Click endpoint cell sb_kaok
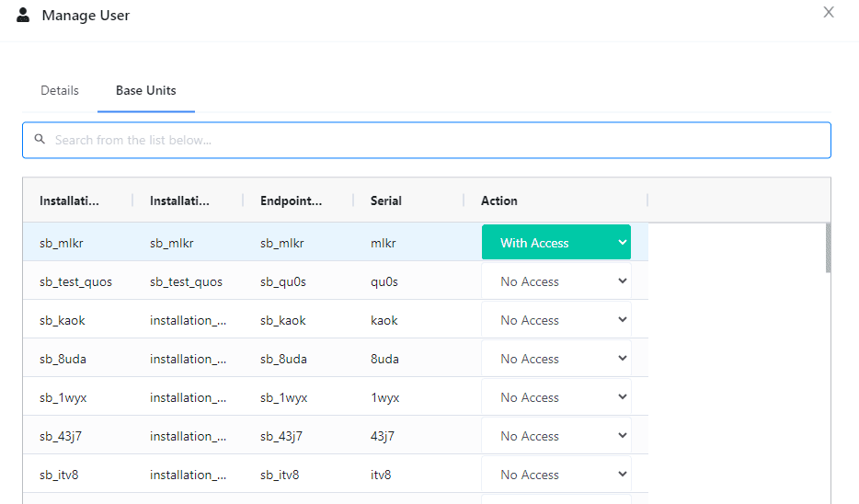The image size is (859, 504). (282, 320)
